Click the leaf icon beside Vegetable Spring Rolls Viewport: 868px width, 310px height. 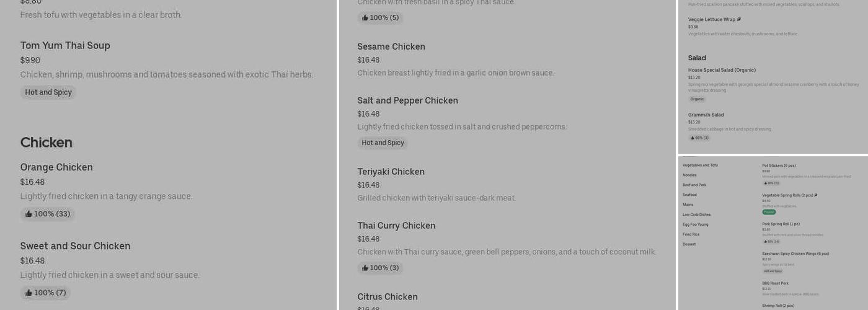pyautogui.click(x=816, y=195)
